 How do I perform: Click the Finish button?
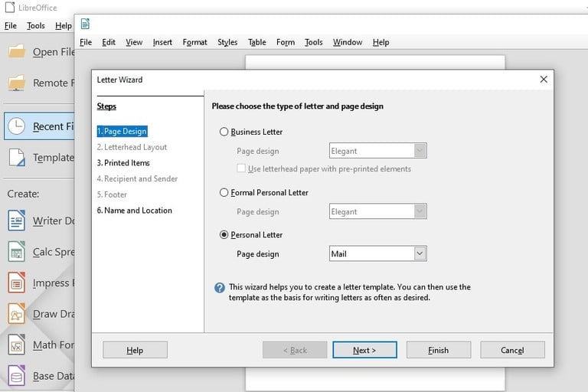click(438, 350)
